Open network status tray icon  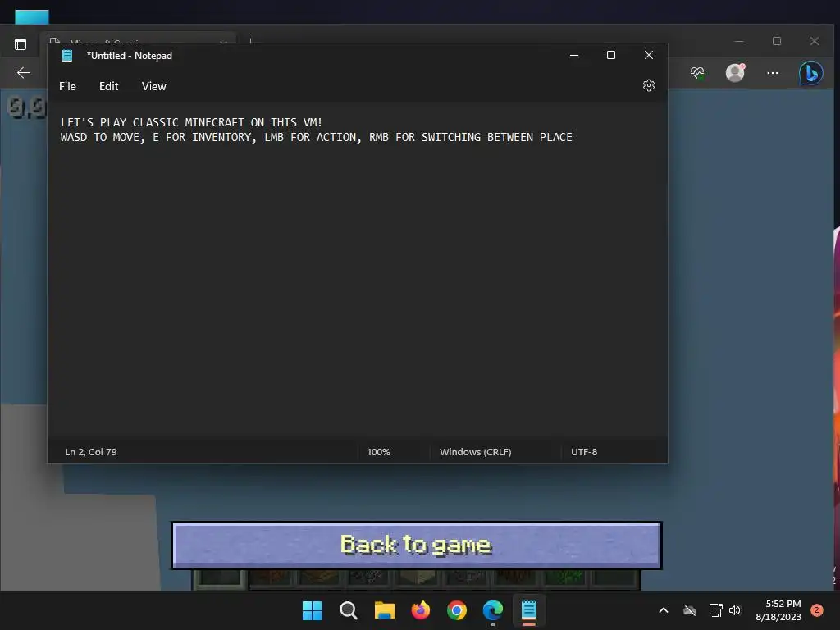[715, 610]
